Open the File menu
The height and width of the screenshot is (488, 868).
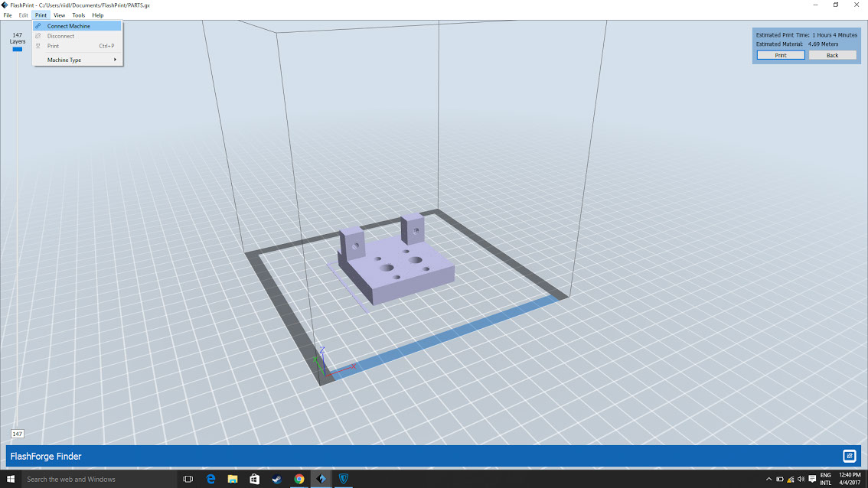(8, 15)
